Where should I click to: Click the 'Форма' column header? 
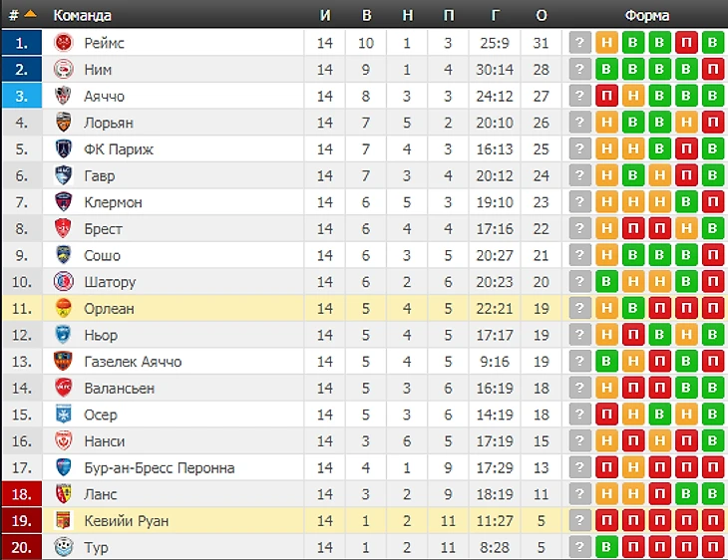click(x=647, y=15)
